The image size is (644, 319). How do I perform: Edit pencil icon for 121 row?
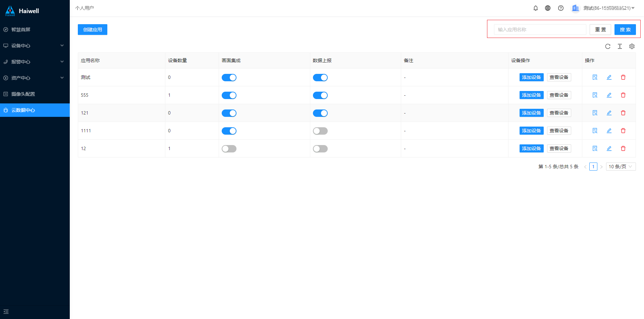(x=609, y=113)
